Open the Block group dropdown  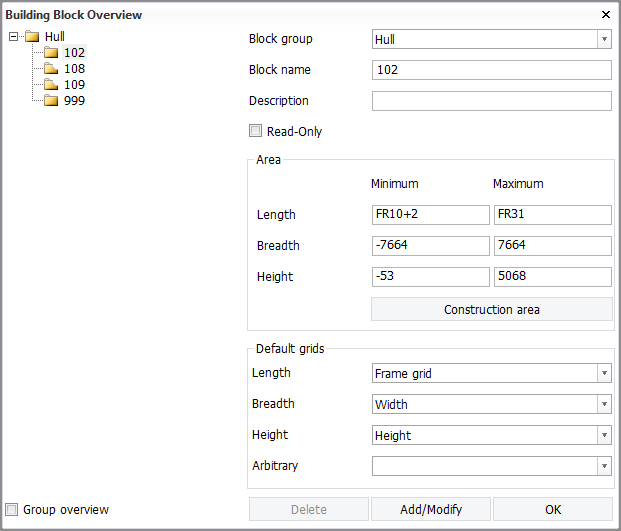pyautogui.click(x=604, y=39)
